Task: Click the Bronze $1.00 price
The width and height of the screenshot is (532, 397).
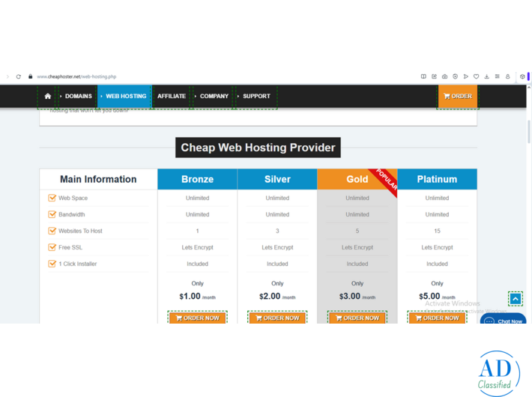Action: pyautogui.click(x=190, y=296)
